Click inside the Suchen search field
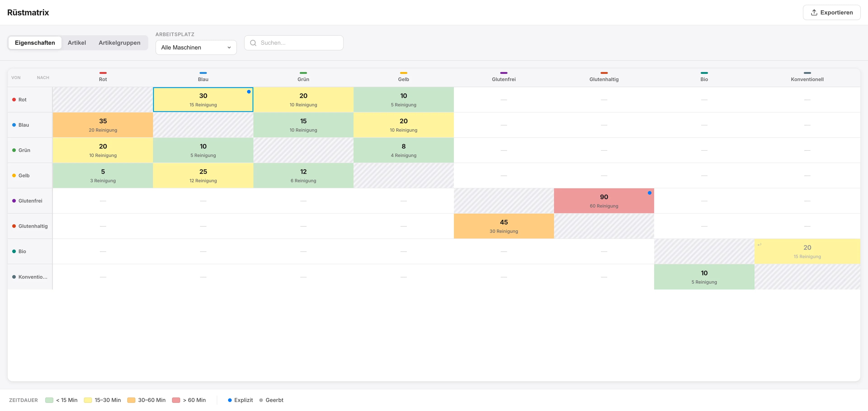The image size is (868, 411). 297,43
